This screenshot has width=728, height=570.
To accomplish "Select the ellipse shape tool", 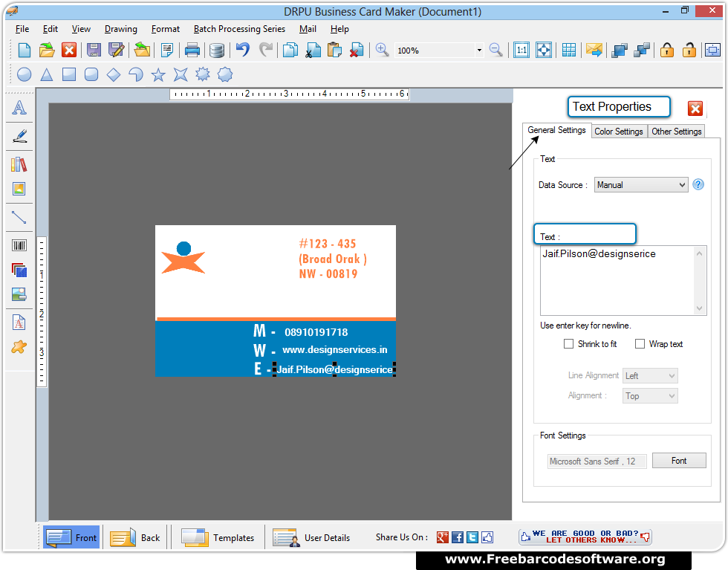I will tap(24, 74).
